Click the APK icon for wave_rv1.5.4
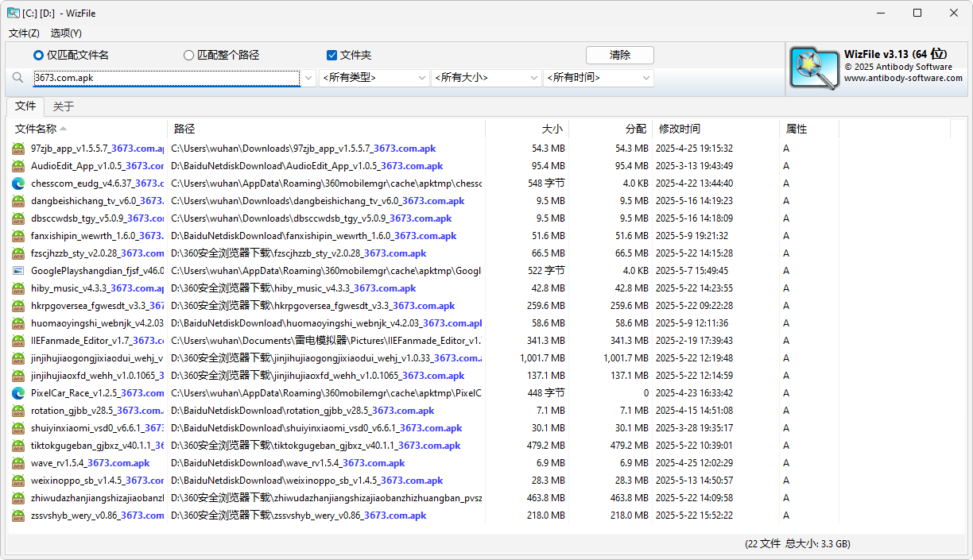The height and width of the screenshot is (560, 973). pyautogui.click(x=18, y=463)
